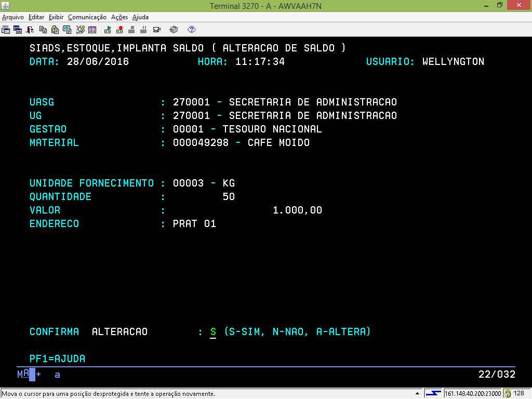Expand the status message history arrow

click(x=417, y=394)
